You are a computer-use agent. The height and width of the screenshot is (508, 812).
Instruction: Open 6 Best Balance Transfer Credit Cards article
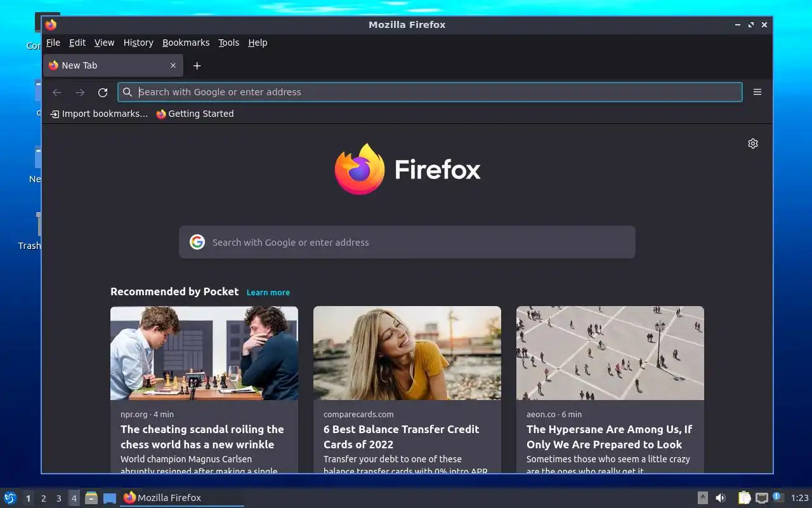(402, 437)
